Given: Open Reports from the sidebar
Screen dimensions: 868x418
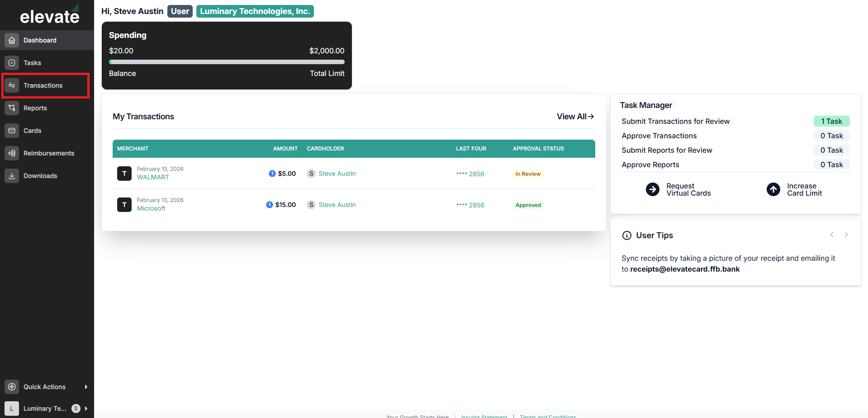Looking at the screenshot, I should (47, 108).
